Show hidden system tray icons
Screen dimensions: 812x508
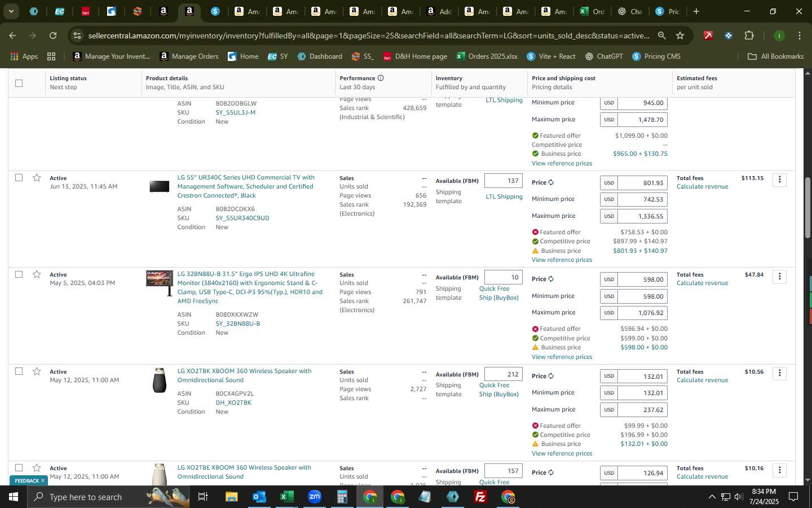[712, 497]
